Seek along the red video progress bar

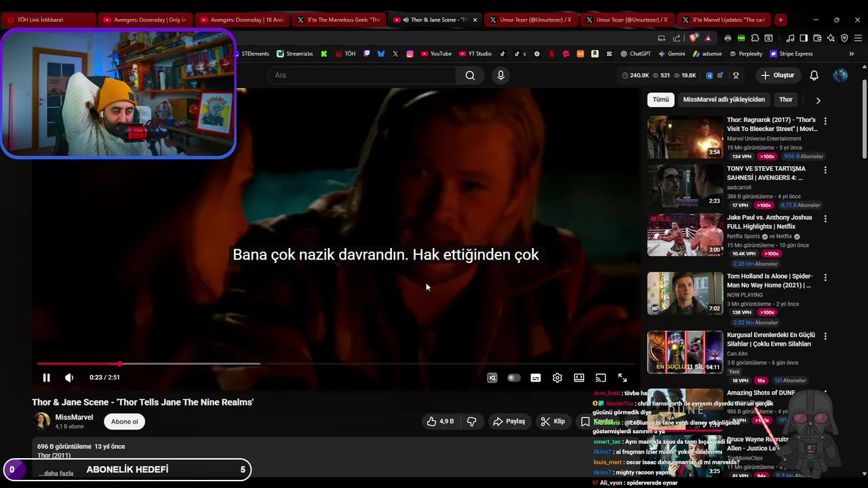tap(336, 364)
